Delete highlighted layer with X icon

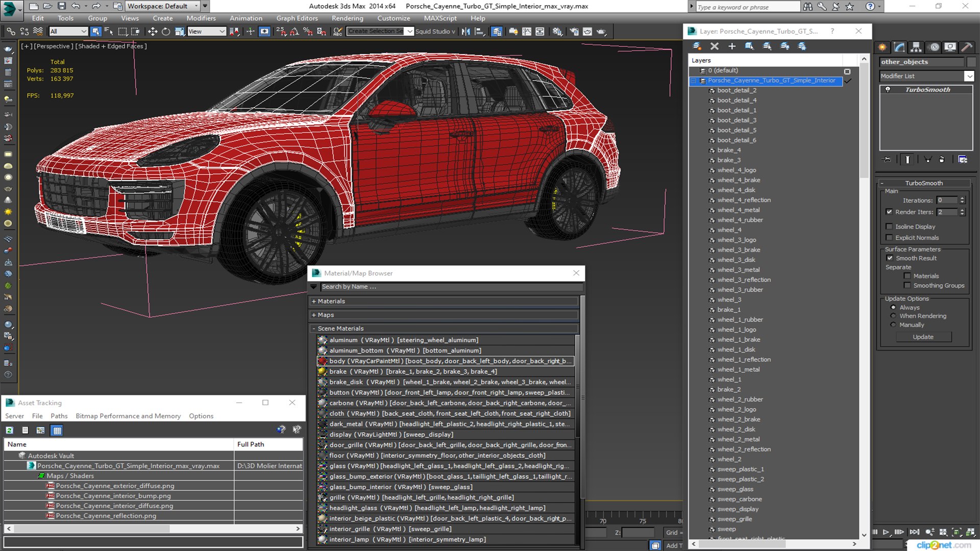point(715,46)
